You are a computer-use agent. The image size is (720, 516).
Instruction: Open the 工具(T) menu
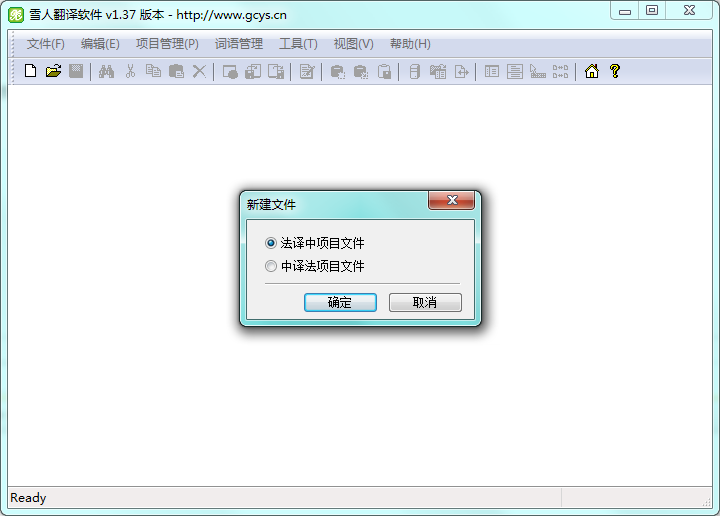point(298,44)
